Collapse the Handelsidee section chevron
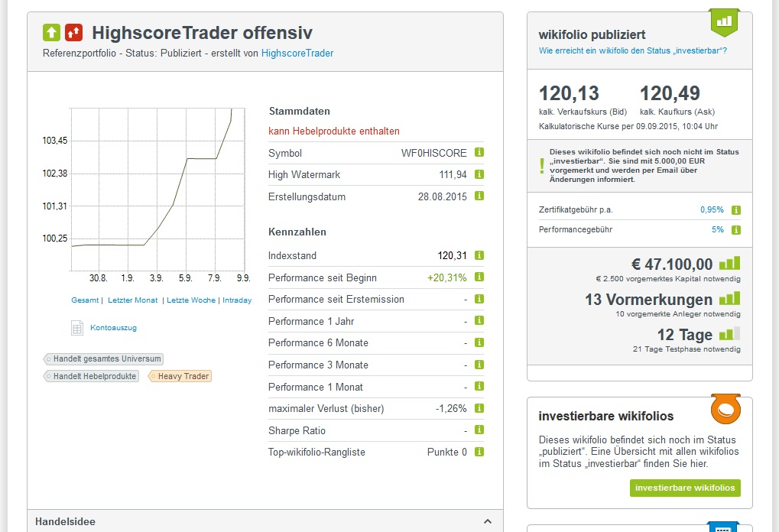779x532 pixels. coord(488,521)
